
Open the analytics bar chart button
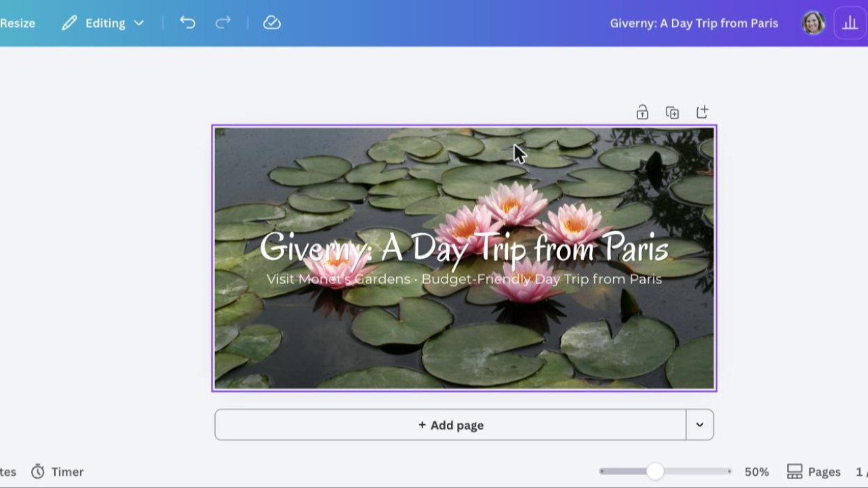coord(850,23)
